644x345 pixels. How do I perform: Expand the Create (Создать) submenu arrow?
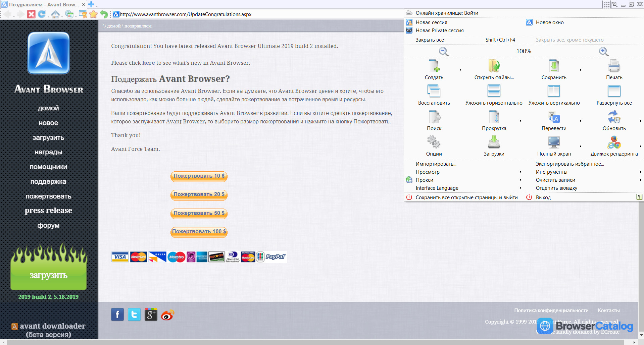coord(460,70)
